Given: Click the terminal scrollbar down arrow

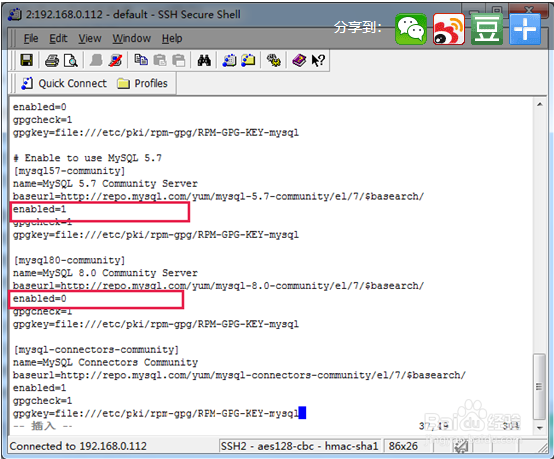Looking at the screenshot, I should (540, 428).
